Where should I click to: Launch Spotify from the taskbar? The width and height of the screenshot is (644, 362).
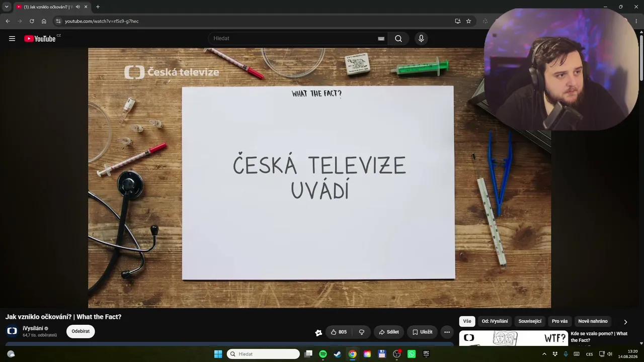(323, 354)
